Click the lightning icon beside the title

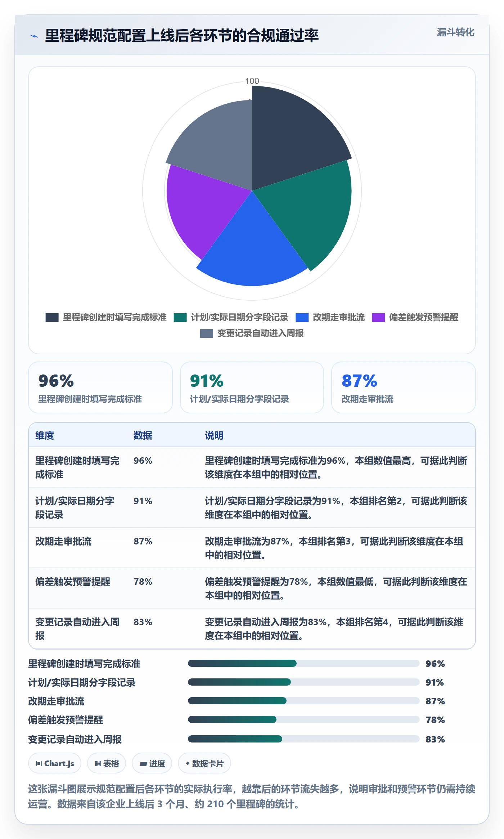pos(34,36)
